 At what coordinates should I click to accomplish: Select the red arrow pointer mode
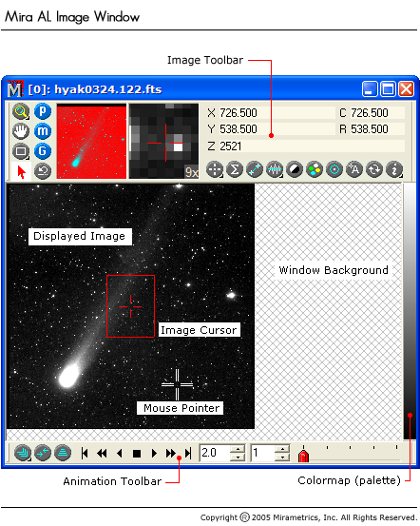pyautogui.click(x=22, y=172)
